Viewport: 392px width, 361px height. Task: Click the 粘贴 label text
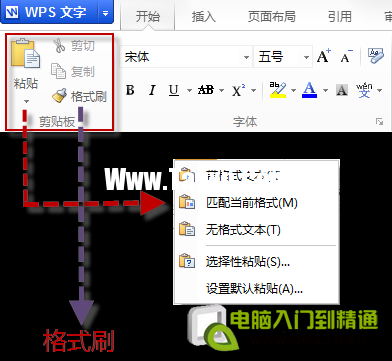26,83
